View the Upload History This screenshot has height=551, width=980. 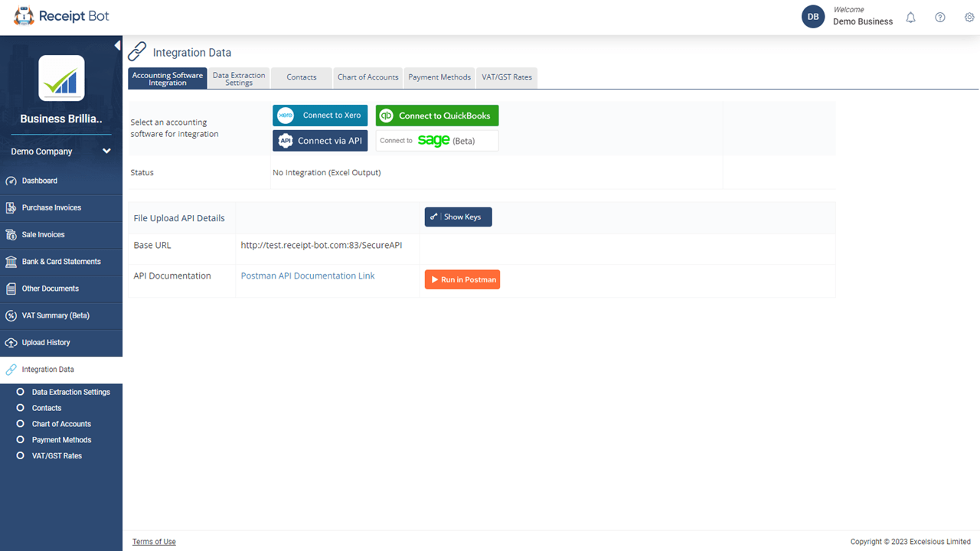(x=47, y=342)
